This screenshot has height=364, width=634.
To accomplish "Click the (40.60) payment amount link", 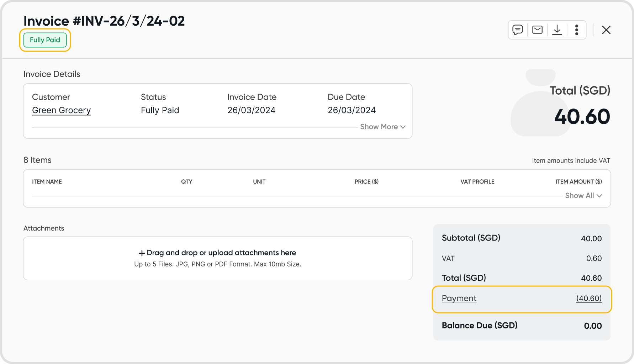I will pos(589,298).
